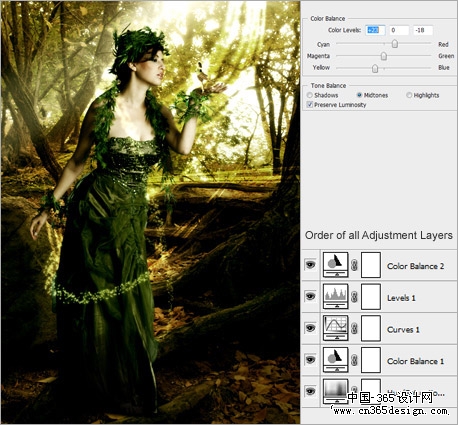Click the Yellow-Blue slider handle

pos(375,68)
